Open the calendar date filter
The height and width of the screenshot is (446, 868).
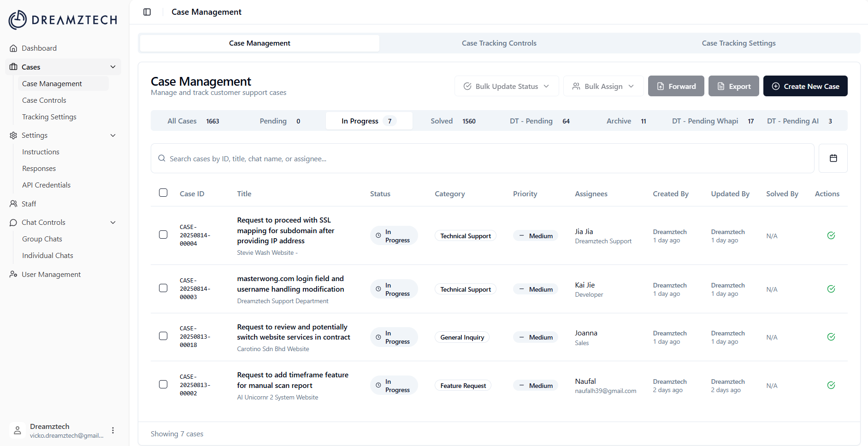pyautogui.click(x=833, y=158)
